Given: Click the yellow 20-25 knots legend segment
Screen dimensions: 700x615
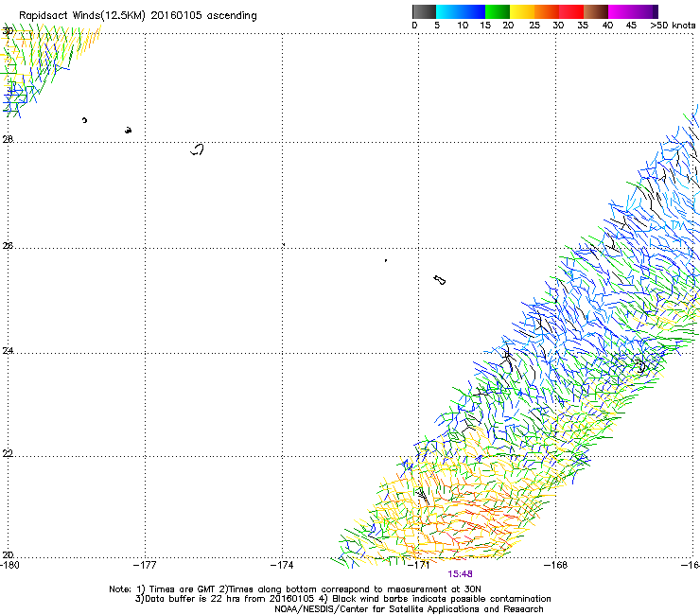Looking at the screenshot, I should [522, 11].
